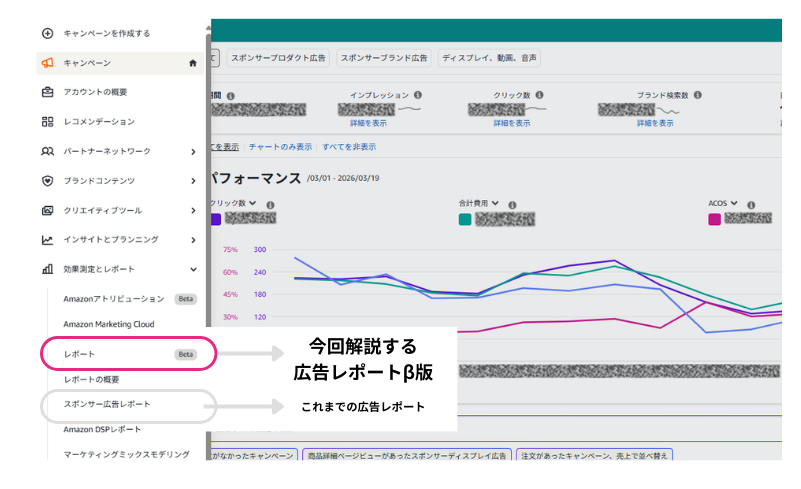Click the image クリエイティブツール icon
801x489 pixels.
tap(47, 210)
